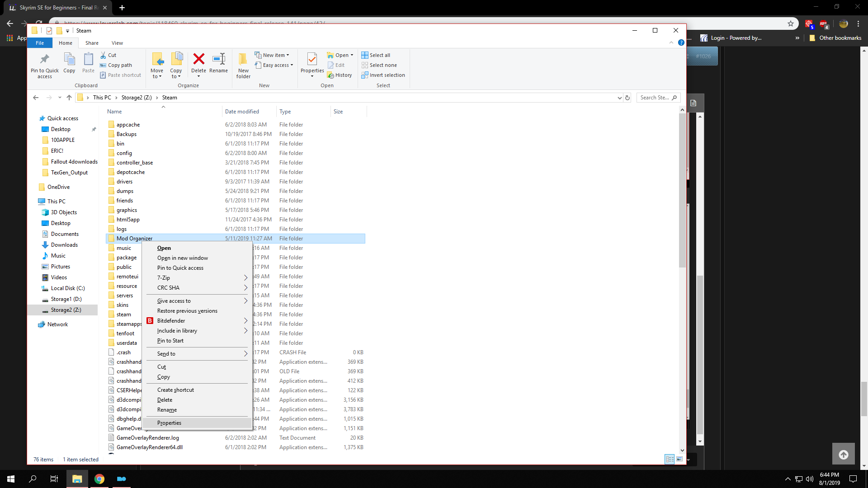
Task: Click the Paste ribbon icon
Action: coord(88,63)
